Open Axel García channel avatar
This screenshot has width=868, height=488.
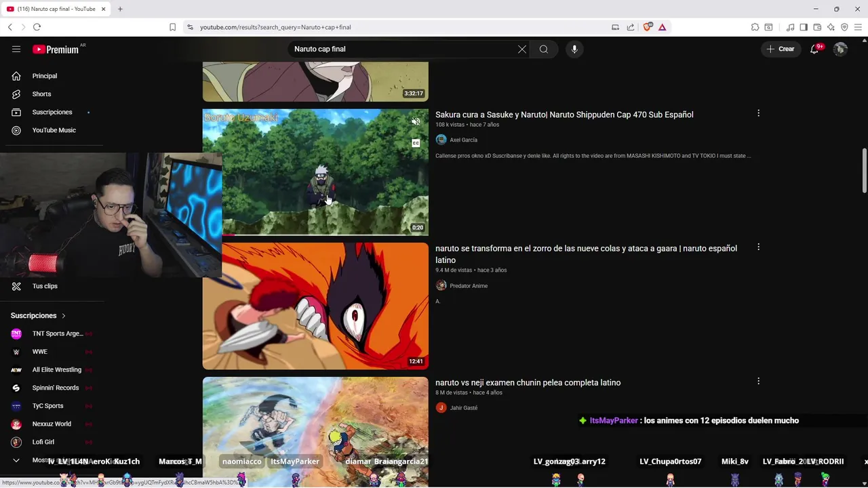pyautogui.click(x=441, y=140)
